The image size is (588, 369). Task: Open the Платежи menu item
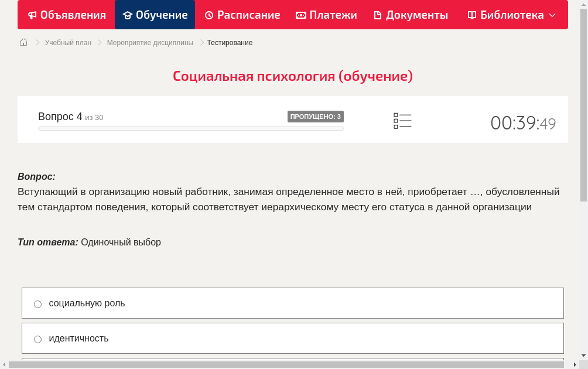coord(326,15)
